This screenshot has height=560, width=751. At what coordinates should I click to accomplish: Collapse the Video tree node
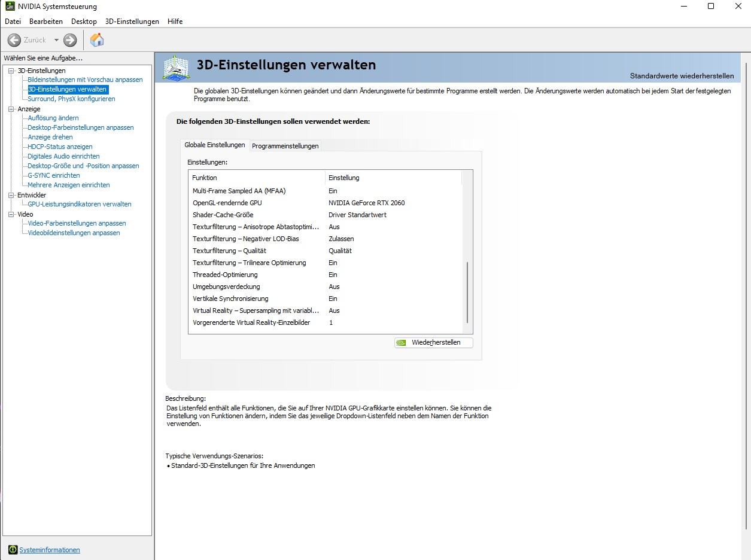11,214
